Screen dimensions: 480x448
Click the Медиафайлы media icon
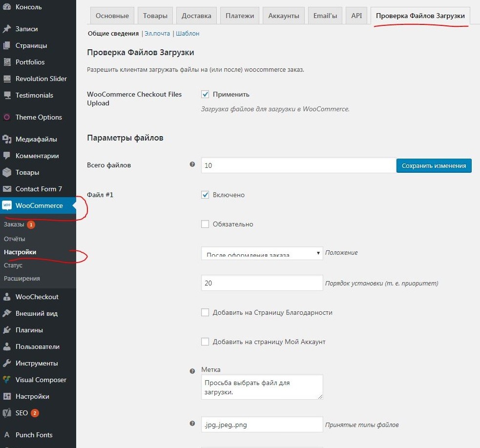pyautogui.click(x=7, y=139)
